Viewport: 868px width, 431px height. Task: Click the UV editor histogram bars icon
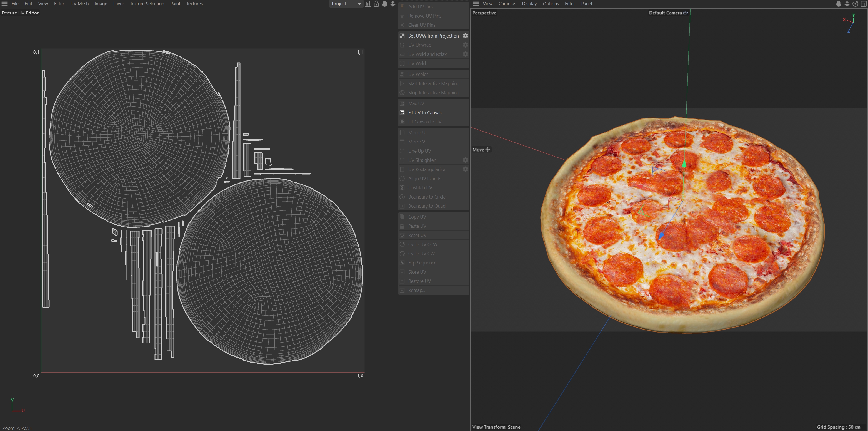coord(368,4)
